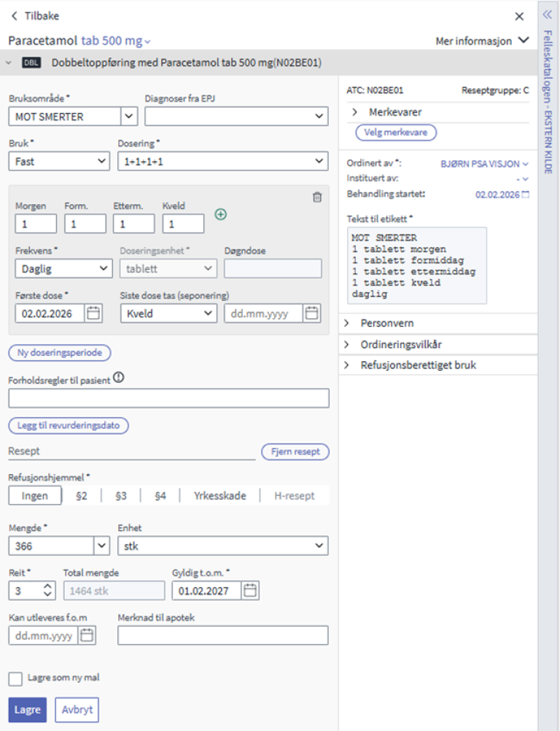Open the Dosering 1+1+1+1 dropdown
The width and height of the screenshot is (560, 731).
tap(222, 161)
